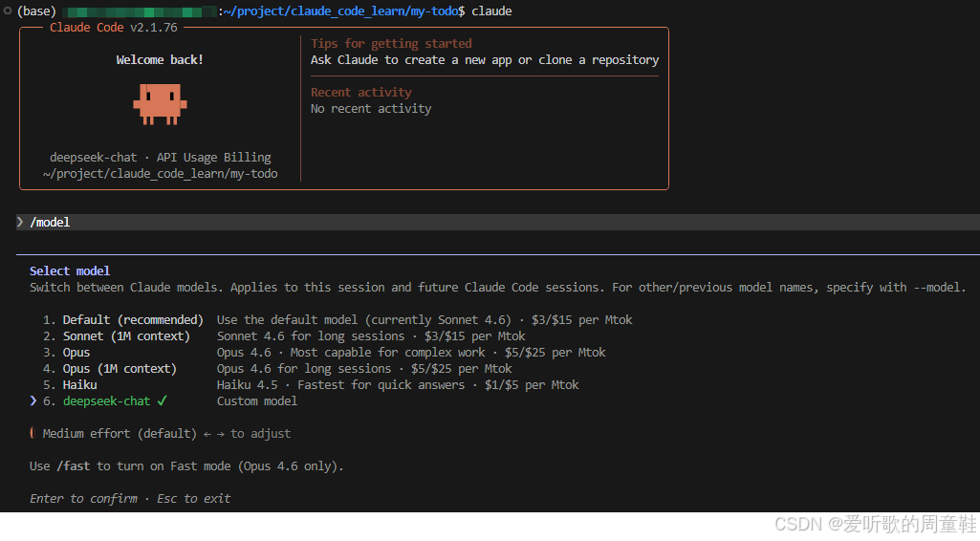Click the circle marker before (base)
This screenshot has height=541, width=980.
coord(8,11)
